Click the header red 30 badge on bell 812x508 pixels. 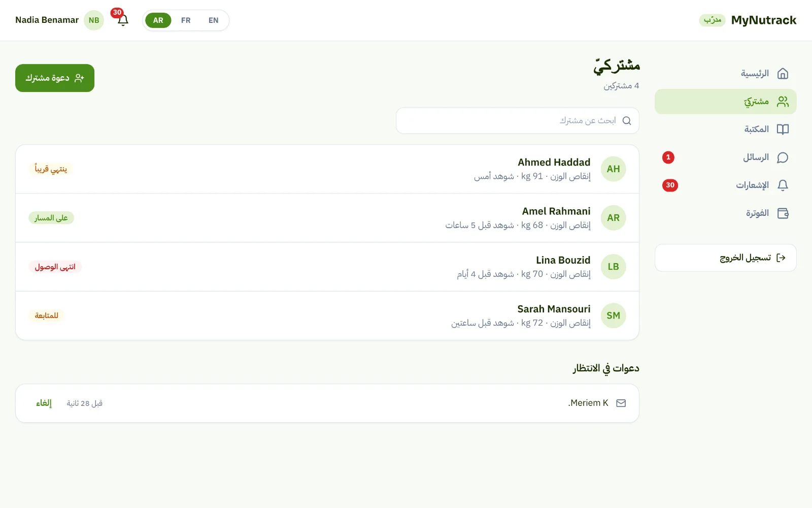pos(117,13)
